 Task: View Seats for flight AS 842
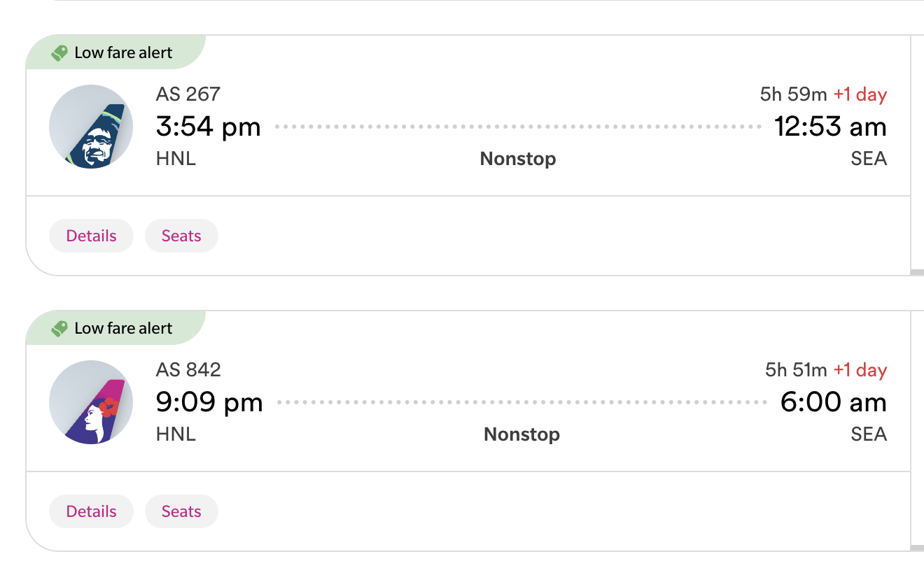pyautogui.click(x=181, y=512)
